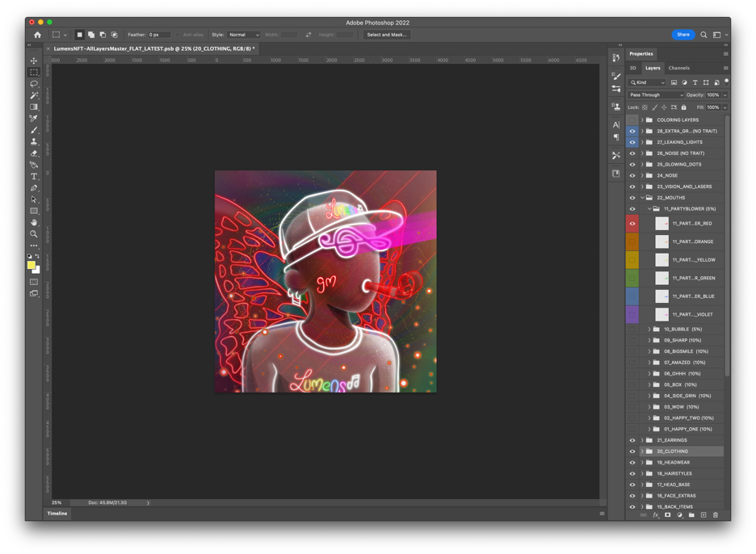Choose the Horizontal Type tool
The image size is (756, 554).
click(x=34, y=176)
